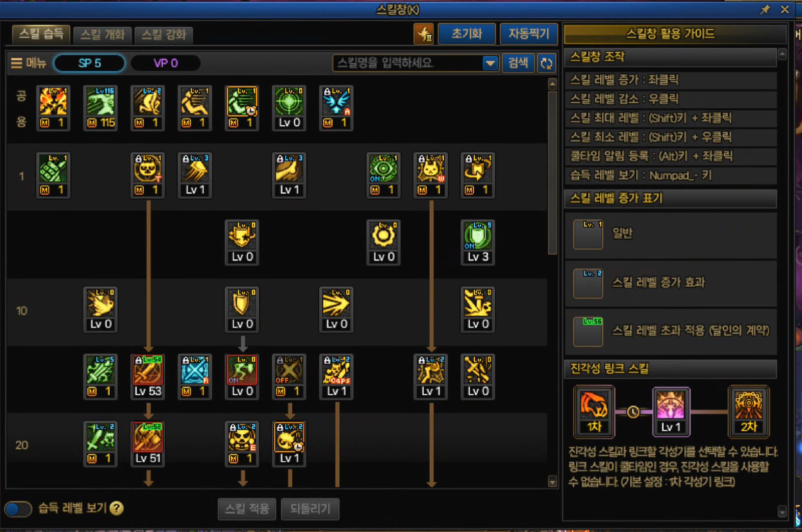Switch to the 스킬 개화 tab
The image size is (802, 532).
point(102,34)
